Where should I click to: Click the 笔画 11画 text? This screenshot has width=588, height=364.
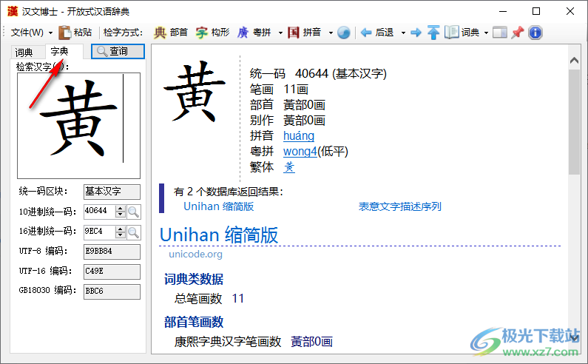[279, 90]
